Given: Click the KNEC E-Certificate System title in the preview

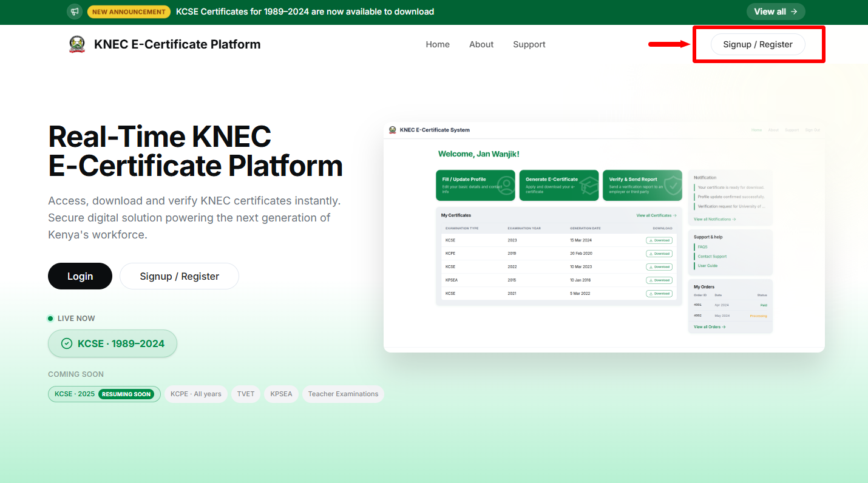Looking at the screenshot, I should click(x=435, y=130).
